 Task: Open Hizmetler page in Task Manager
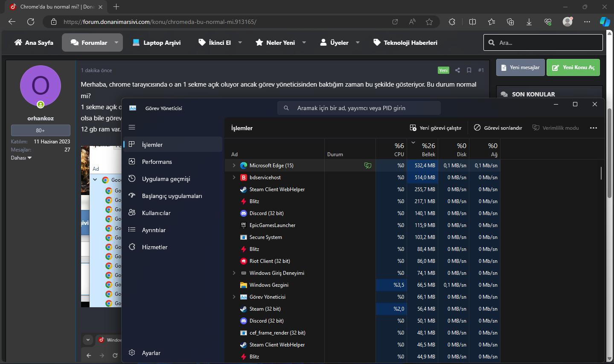173,247
